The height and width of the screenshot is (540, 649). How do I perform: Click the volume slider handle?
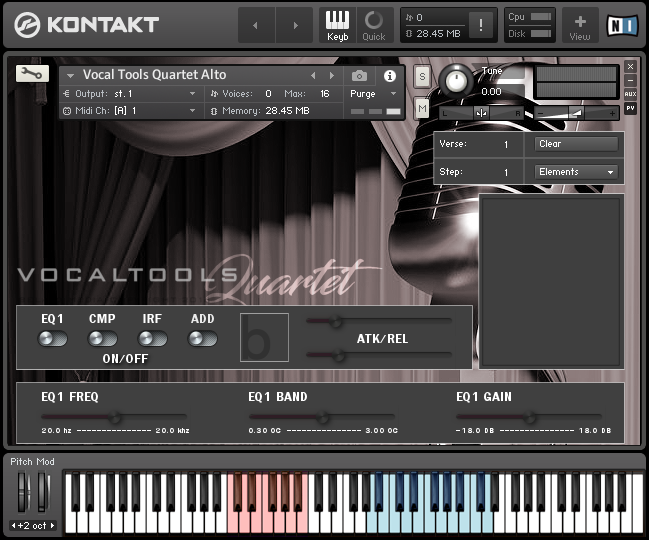(576, 113)
